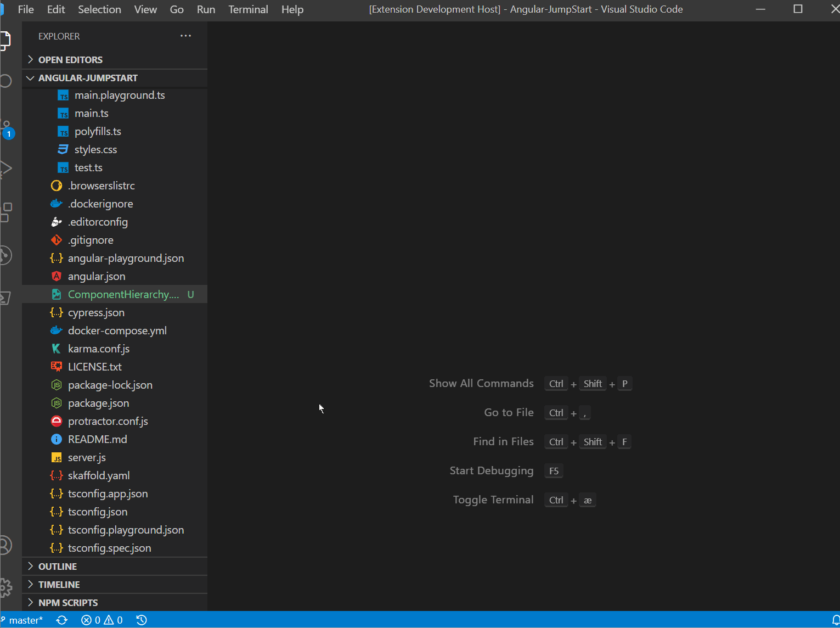Open polyfills.ts file
This screenshot has width=840, height=628.
click(115, 131)
